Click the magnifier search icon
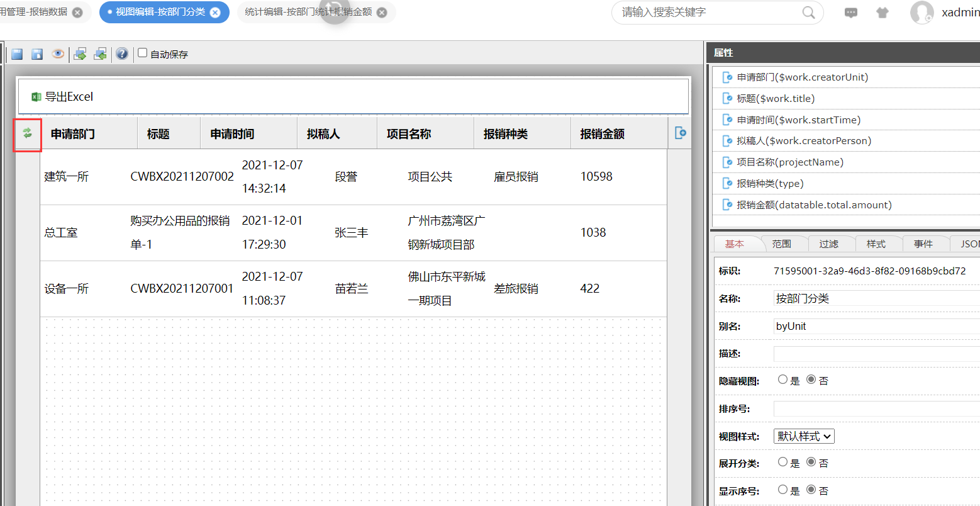The image size is (980, 506). coord(809,13)
